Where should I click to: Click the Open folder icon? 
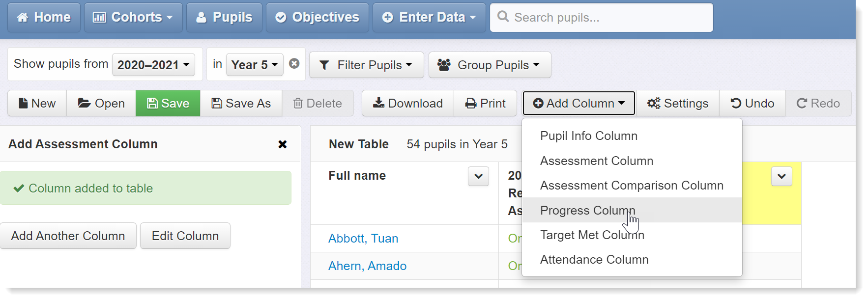tap(84, 103)
